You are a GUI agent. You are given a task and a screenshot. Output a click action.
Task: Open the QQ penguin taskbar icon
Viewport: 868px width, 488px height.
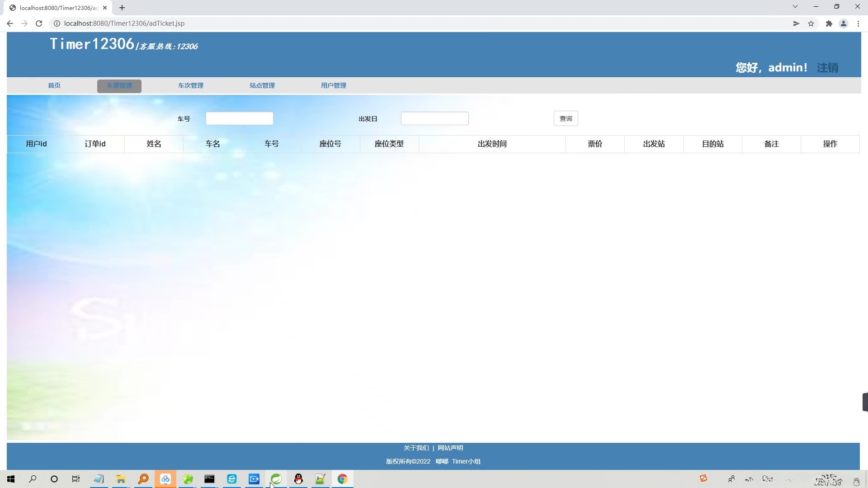tap(298, 479)
